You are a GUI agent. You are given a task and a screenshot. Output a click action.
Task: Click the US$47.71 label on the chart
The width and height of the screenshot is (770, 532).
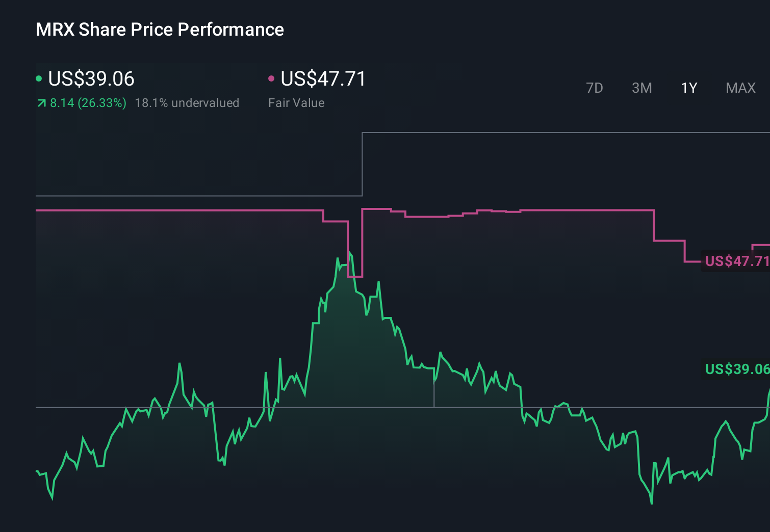coord(736,261)
